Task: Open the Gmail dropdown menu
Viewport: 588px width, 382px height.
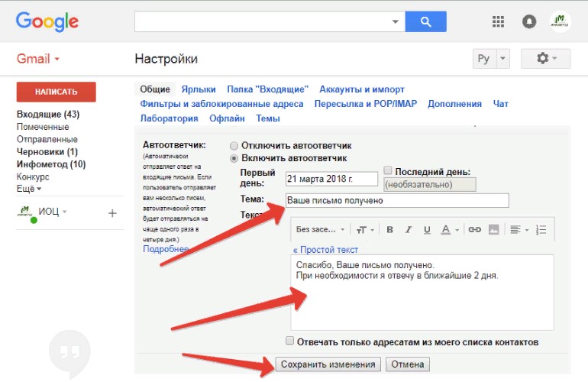Action: 38,59
